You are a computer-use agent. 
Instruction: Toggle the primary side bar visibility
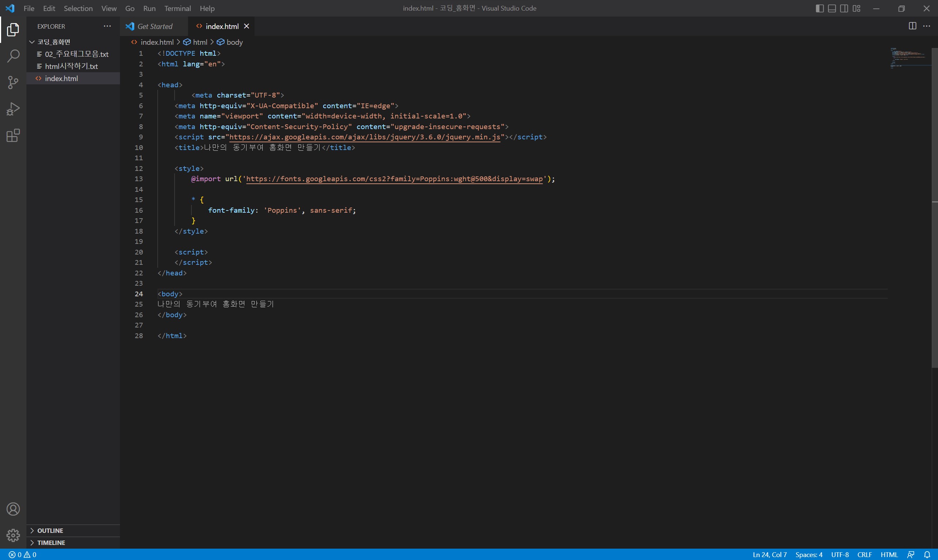(820, 8)
